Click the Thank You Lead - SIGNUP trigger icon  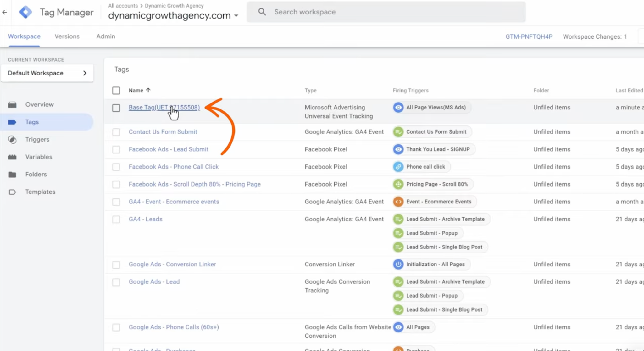pyautogui.click(x=398, y=149)
